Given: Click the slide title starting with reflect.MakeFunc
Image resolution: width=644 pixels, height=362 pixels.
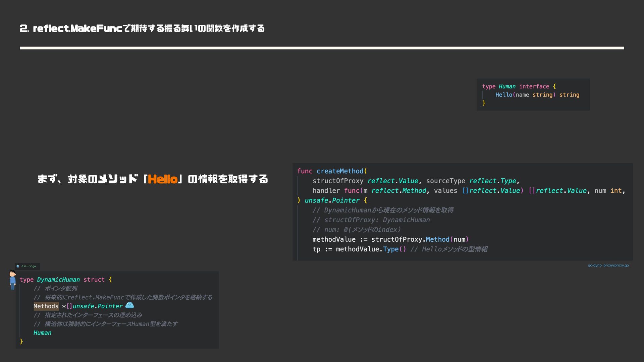Looking at the screenshot, I should pos(142,28).
